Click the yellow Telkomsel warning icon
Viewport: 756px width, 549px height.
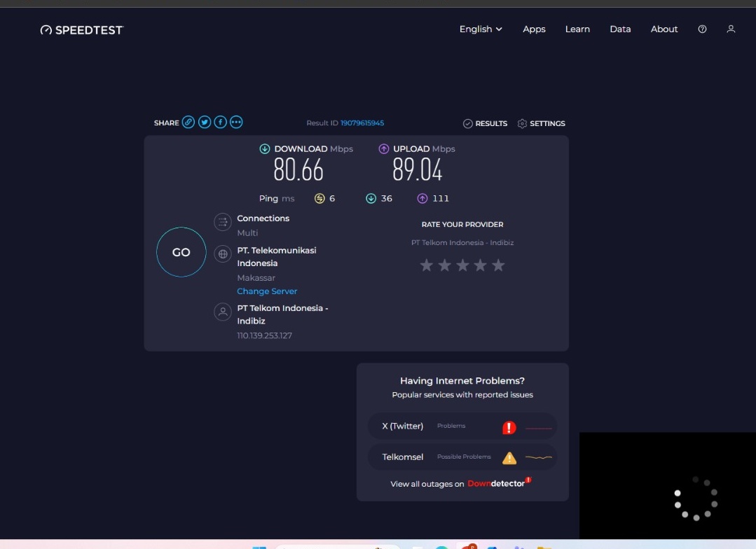pyautogui.click(x=509, y=458)
